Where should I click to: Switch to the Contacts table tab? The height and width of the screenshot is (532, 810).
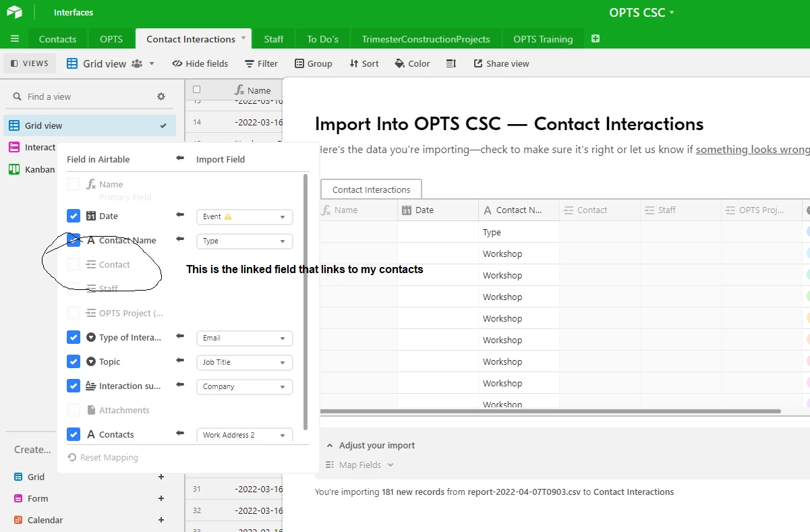click(x=57, y=39)
